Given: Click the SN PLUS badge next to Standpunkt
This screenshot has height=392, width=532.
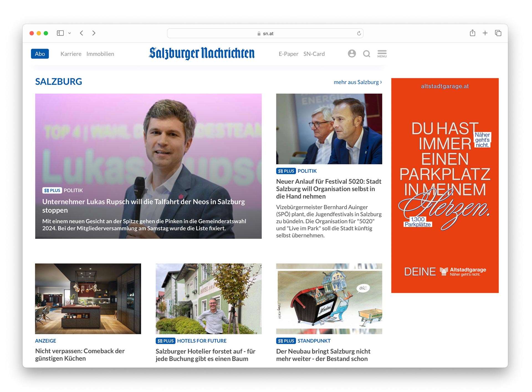Looking at the screenshot, I should 286,341.
